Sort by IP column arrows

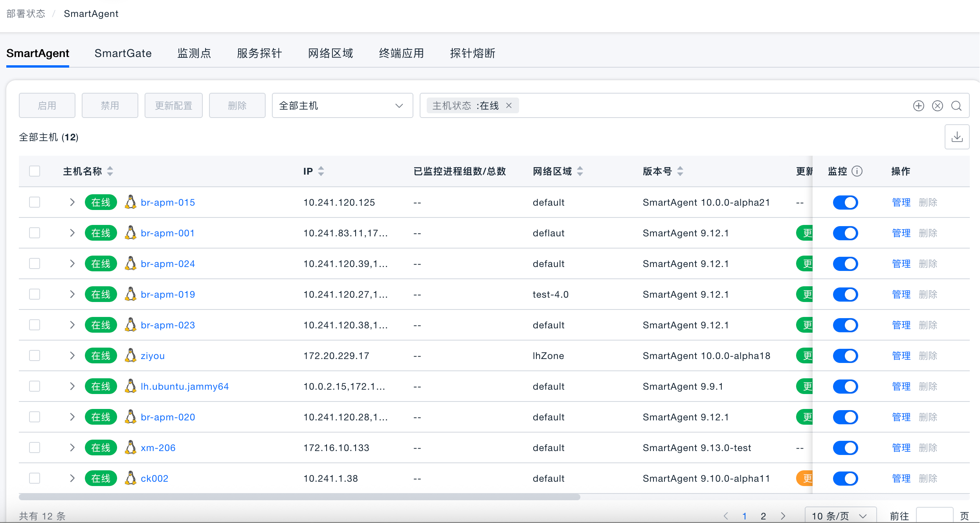tap(321, 171)
